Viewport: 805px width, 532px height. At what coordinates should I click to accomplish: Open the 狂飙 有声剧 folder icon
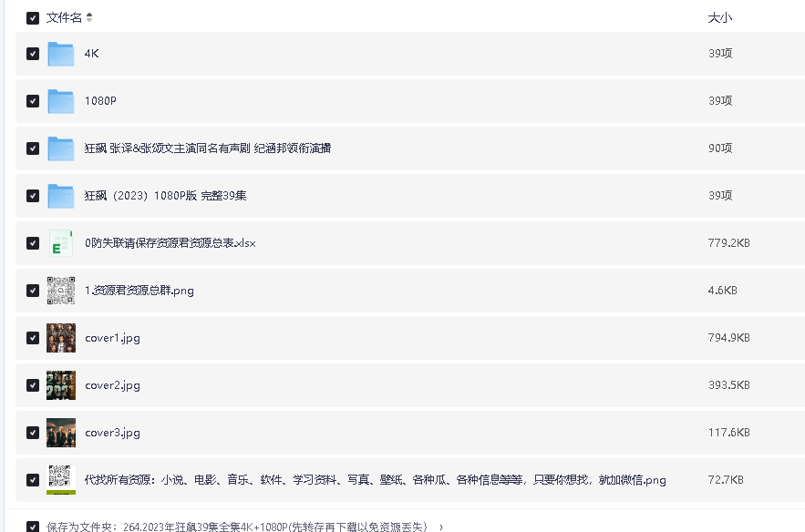point(60,148)
